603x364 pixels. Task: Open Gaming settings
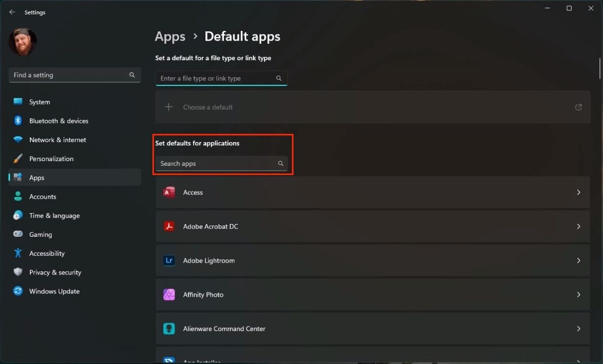[x=75, y=234]
